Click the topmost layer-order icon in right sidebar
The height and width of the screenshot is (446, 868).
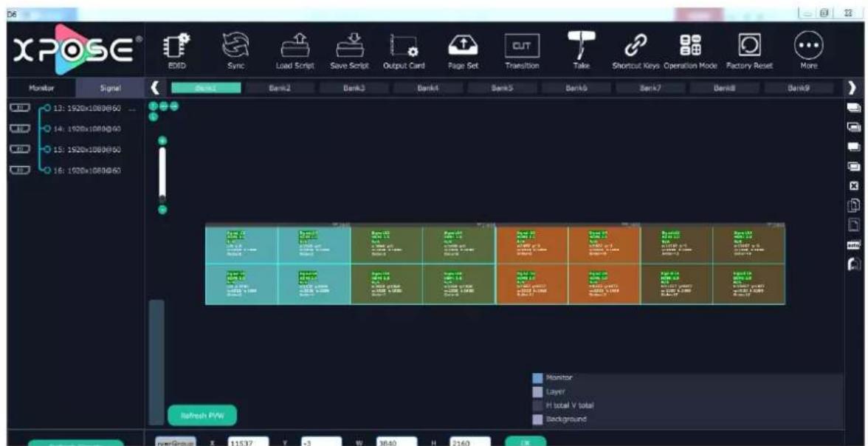853,106
